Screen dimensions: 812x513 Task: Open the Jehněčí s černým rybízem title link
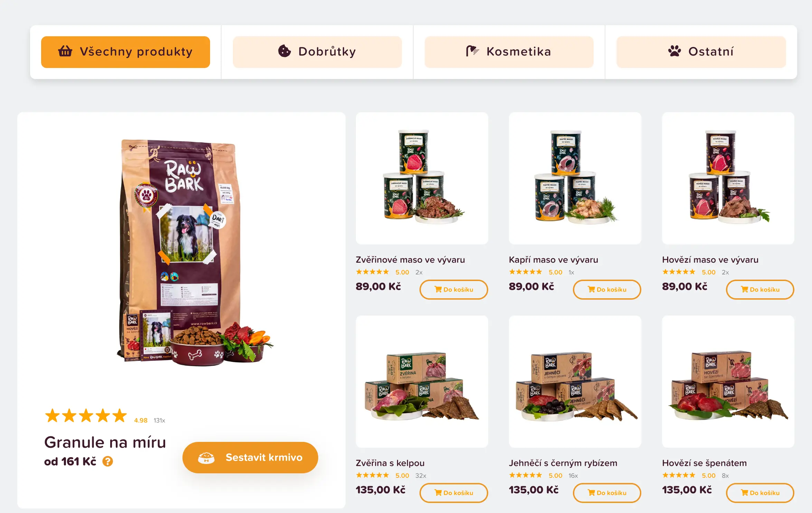point(563,463)
